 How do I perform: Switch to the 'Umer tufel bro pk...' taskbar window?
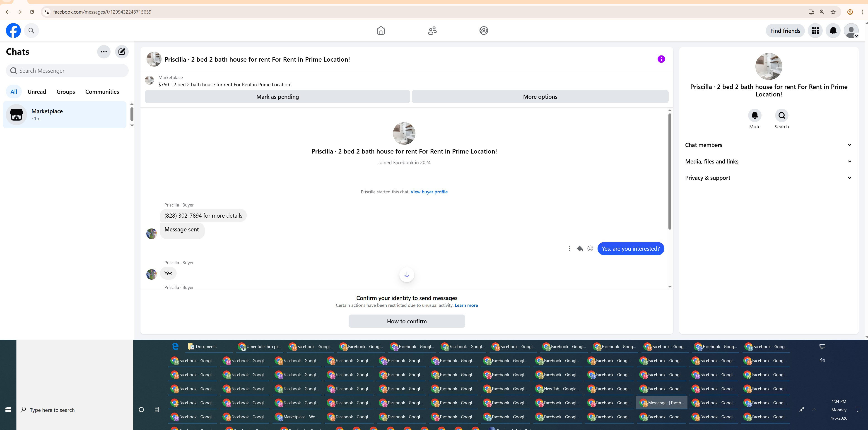[x=260, y=346]
